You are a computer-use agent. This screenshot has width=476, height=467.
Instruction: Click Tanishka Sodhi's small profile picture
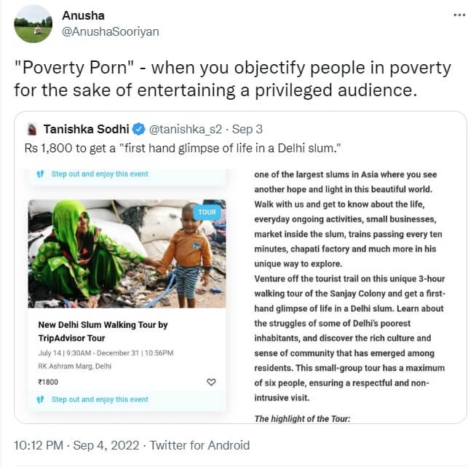pyautogui.click(x=31, y=130)
